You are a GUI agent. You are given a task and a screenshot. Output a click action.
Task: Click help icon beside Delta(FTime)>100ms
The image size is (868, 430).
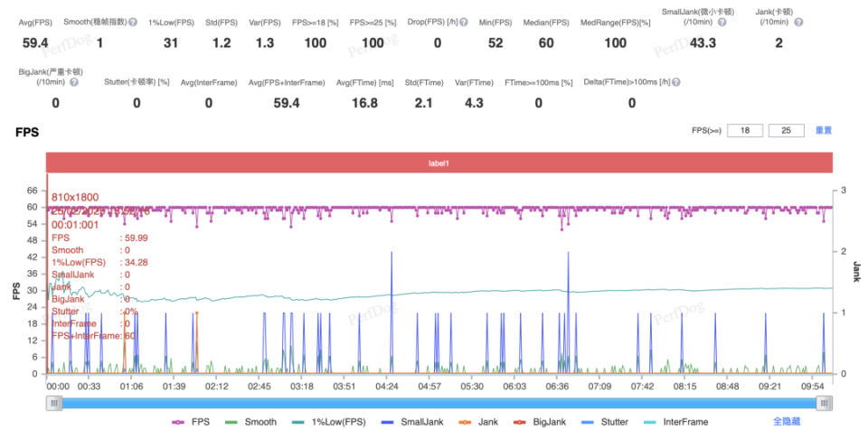(676, 82)
